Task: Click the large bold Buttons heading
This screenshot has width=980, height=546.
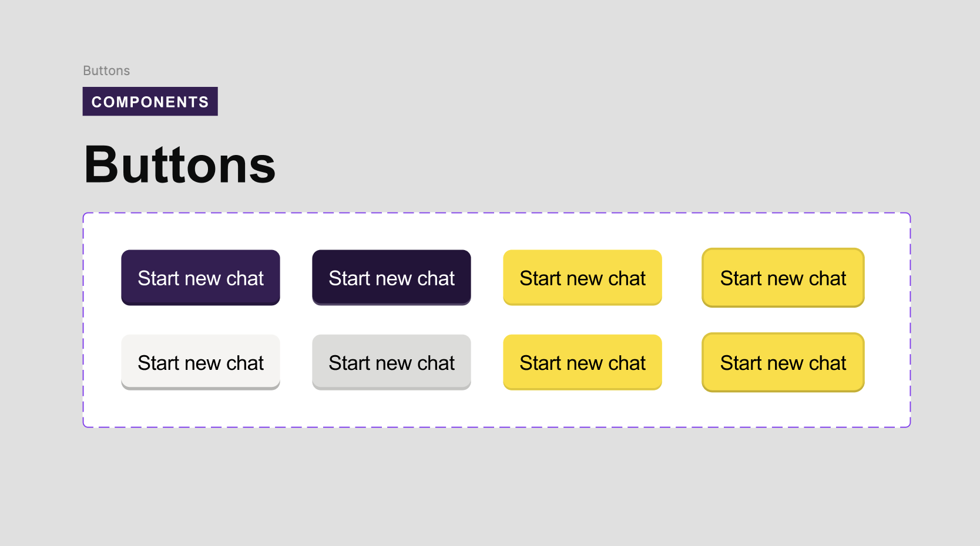Action: pos(180,165)
